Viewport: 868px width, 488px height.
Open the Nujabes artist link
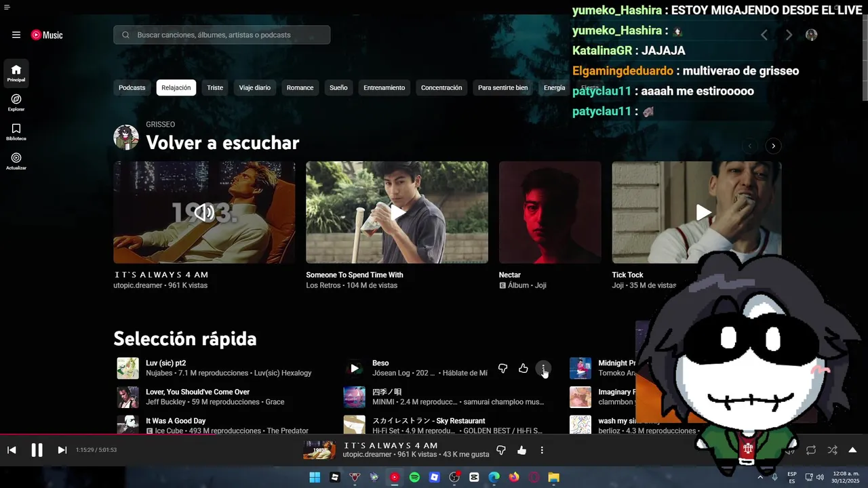[160, 373]
